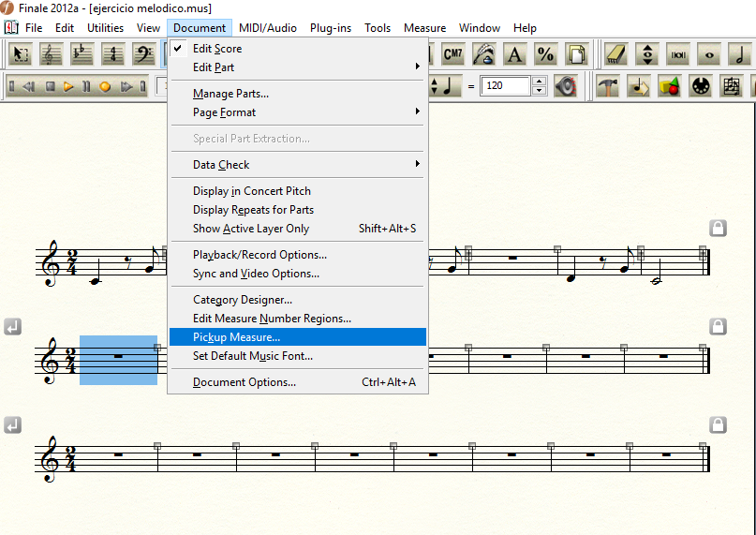
Task: Open Document Options menu entry
Action: click(245, 382)
